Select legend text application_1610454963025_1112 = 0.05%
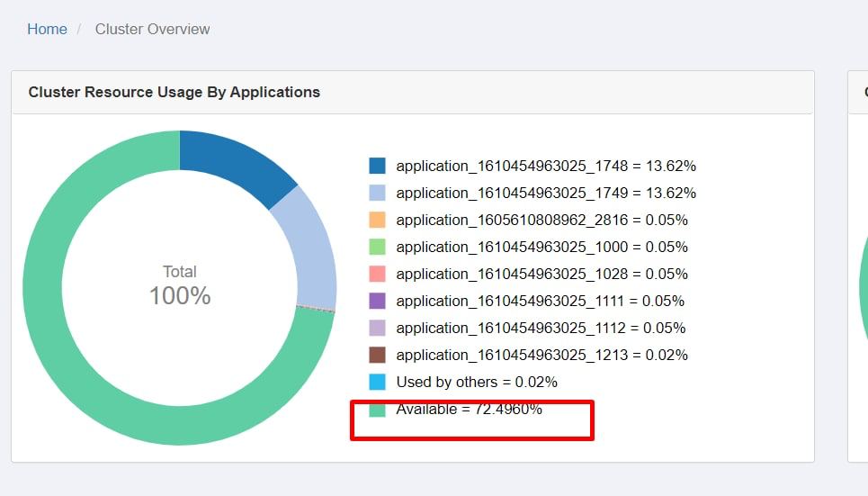Screen dimensions: 868x496 pyautogui.click(x=541, y=328)
